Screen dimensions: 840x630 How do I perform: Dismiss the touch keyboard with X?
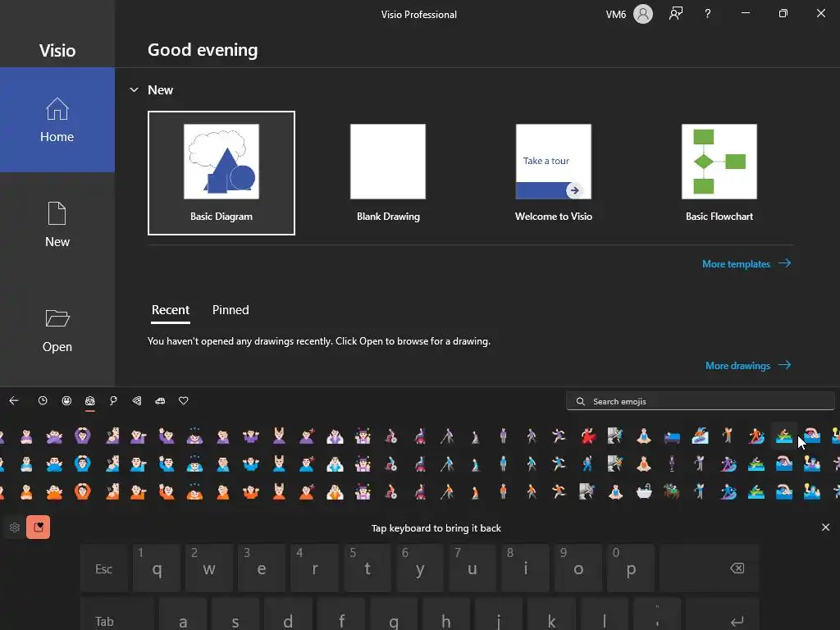point(825,527)
